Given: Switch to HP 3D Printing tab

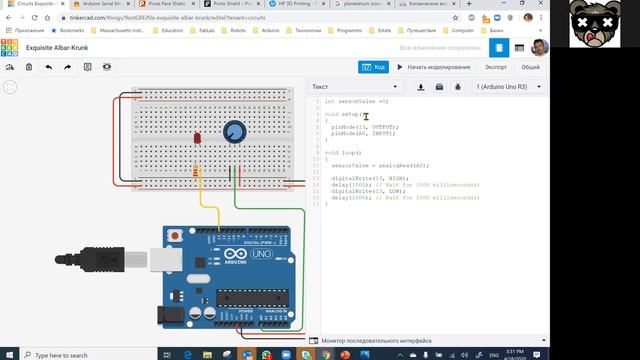Looking at the screenshot, I should 297,4.
